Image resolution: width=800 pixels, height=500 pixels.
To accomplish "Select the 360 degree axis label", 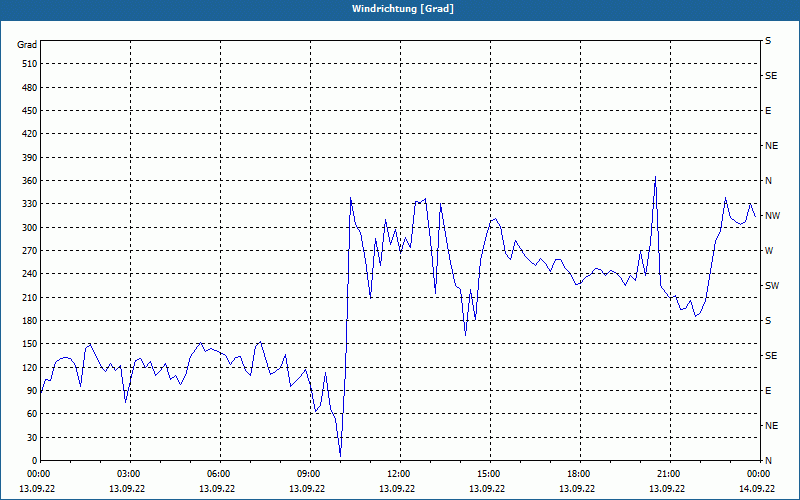I will (30, 181).
